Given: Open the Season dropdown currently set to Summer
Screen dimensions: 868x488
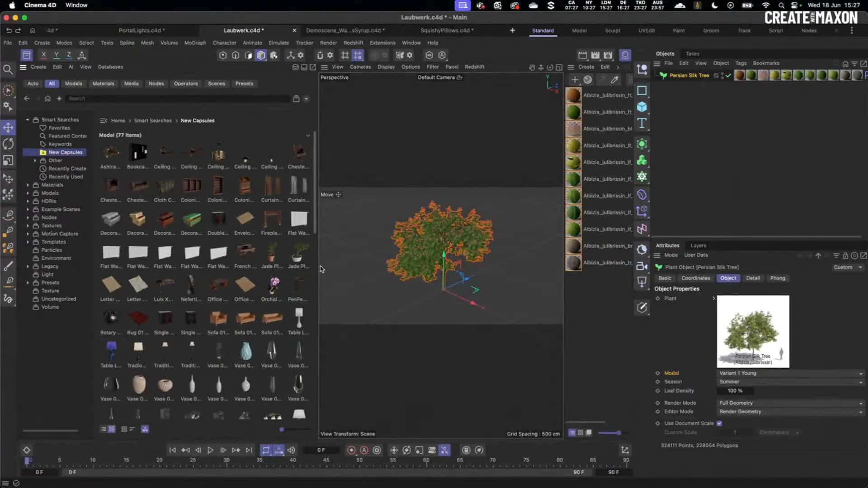Looking at the screenshot, I should [791, 382].
